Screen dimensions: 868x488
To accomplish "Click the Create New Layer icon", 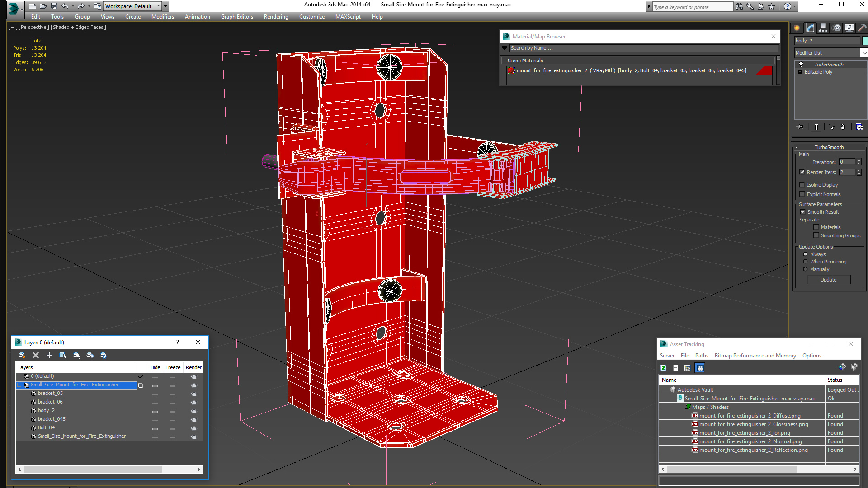I will (22, 355).
